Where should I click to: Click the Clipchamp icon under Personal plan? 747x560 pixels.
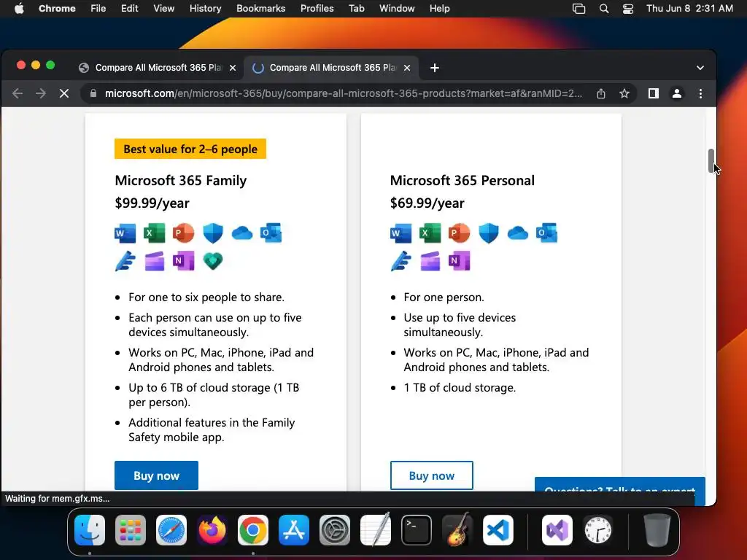[430, 261]
